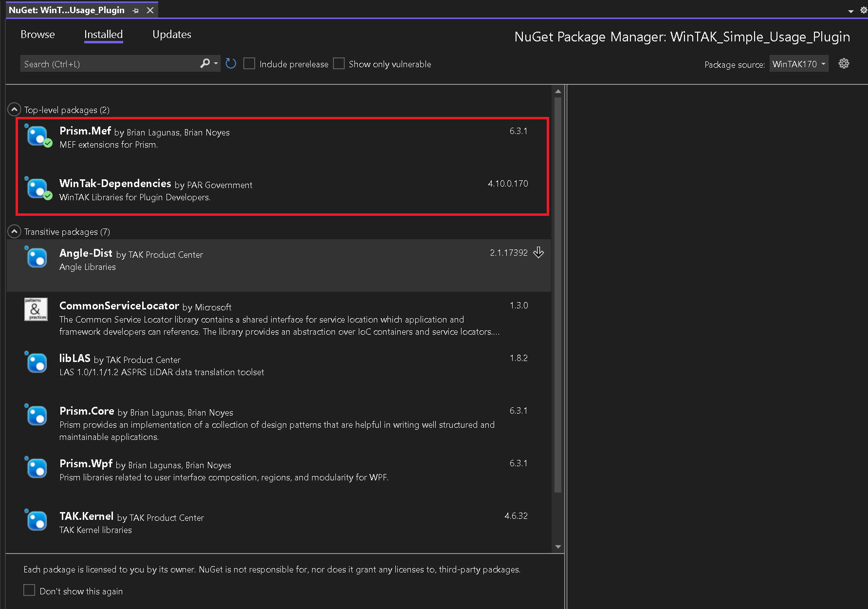868x609 pixels.
Task: Click the Prism.Mef package icon
Action: [x=37, y=135]
